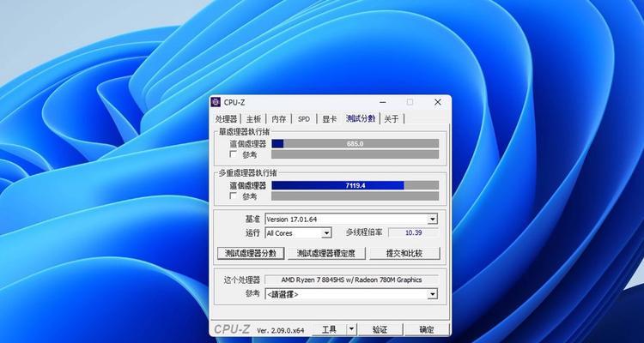This screenshot has width=644, height=343.
Task: Click the 測試處理器分數 button
Action: [x=251, y=253]
